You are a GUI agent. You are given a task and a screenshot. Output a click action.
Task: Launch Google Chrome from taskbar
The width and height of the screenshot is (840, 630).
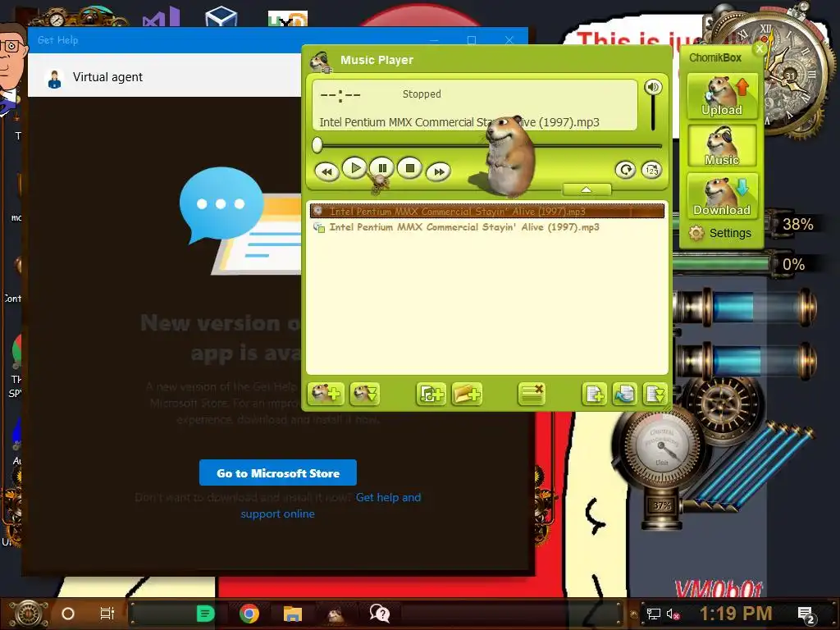pyautogui.click(x=249, y=614)
